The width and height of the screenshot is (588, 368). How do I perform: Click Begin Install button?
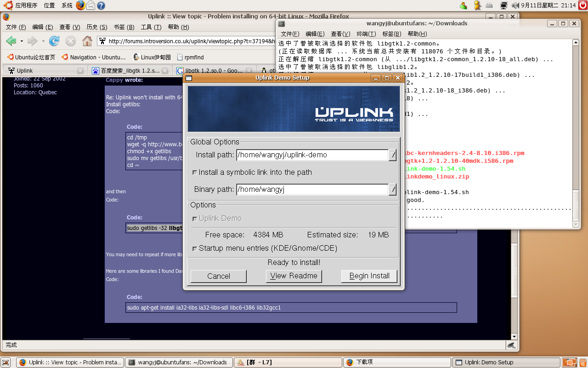(x=369, y=276)
